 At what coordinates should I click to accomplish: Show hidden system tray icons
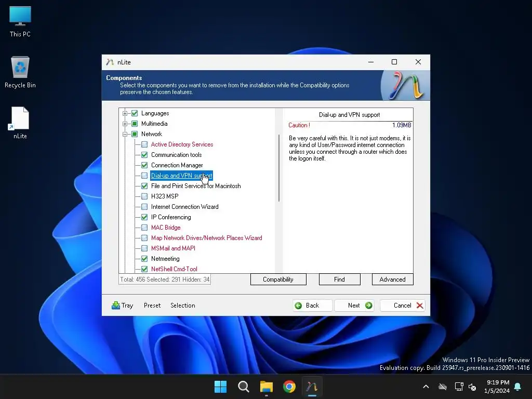point(426,387)
